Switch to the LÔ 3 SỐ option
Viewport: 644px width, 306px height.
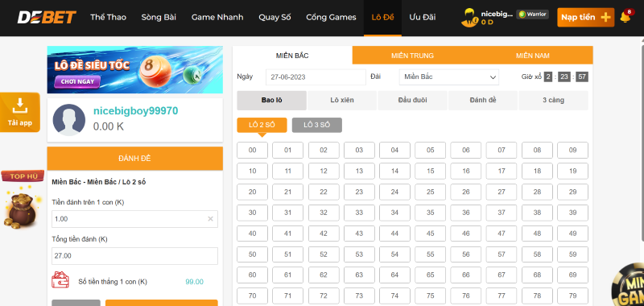(316, 126)
